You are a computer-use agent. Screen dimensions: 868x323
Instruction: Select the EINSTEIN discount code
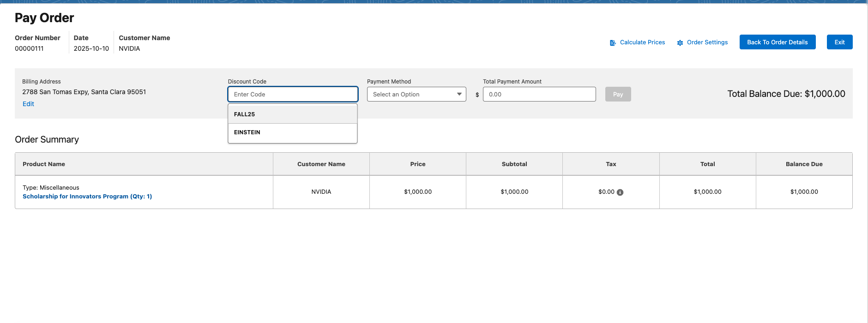point(293,132)
